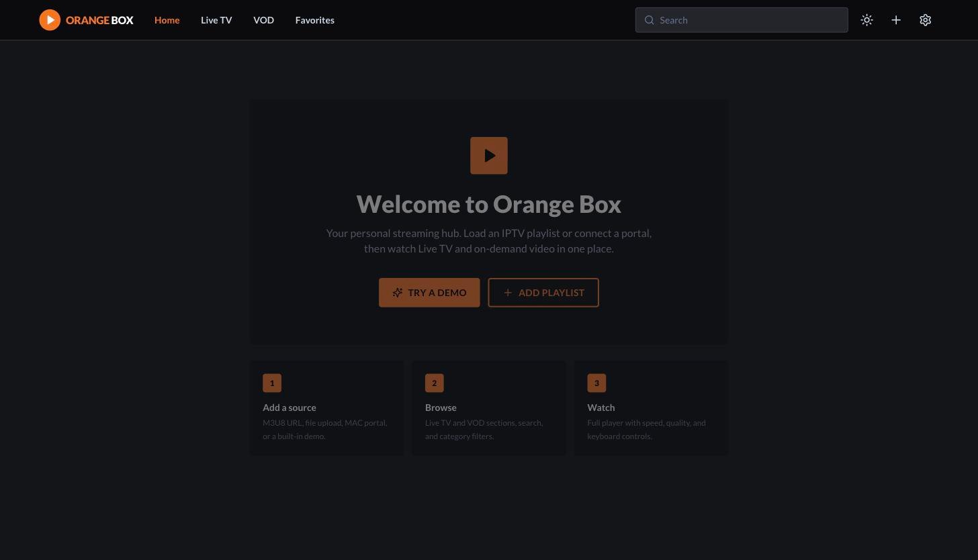Click the large play icon tile
This screenshot has width=978, height=560.
pyautogui.click(x=489, y=156)
